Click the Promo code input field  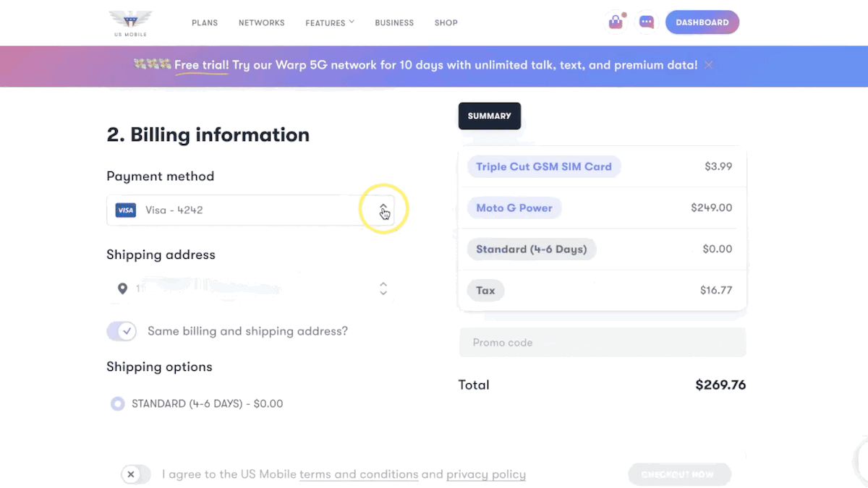603,342
